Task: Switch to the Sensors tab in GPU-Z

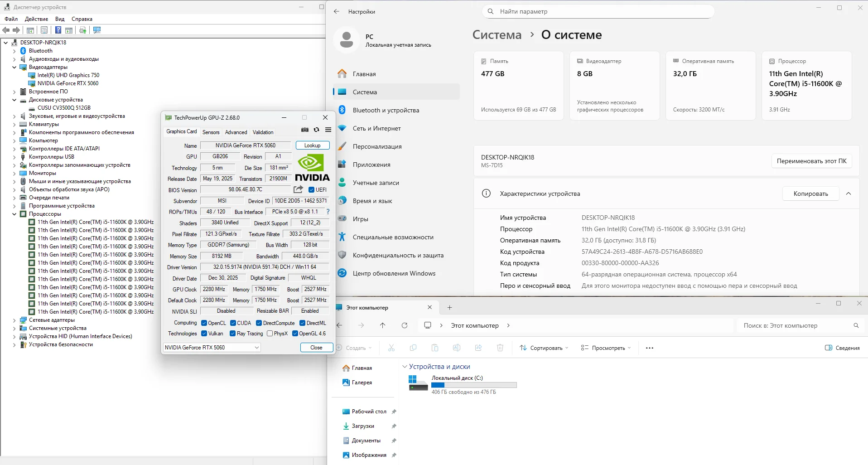Action: pyautogui.click(x=211, y=132)
